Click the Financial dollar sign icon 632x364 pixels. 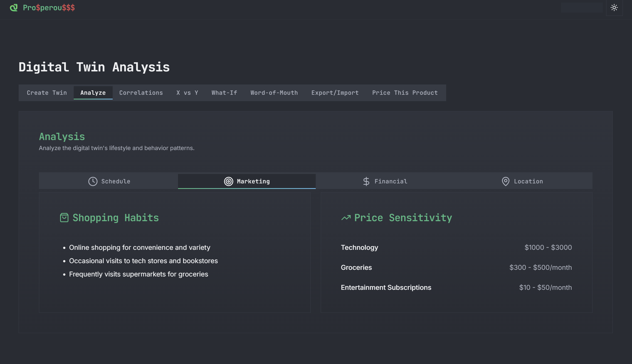366,181
